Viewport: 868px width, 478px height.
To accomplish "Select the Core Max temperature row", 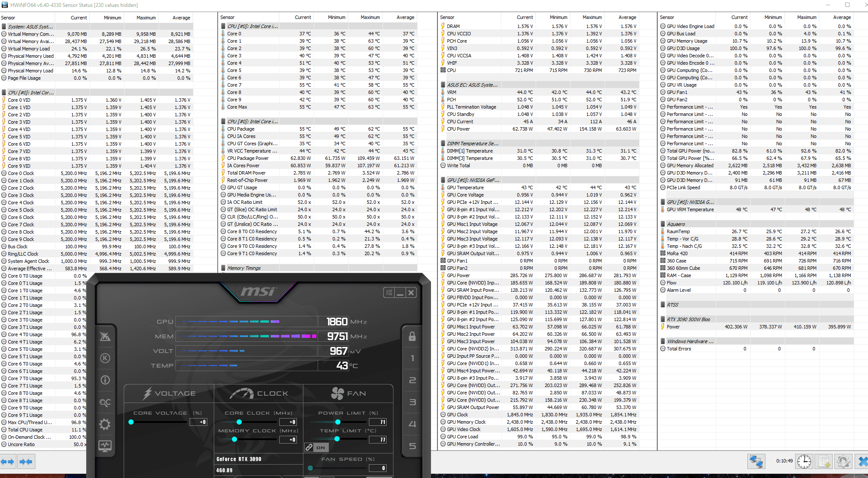I will [318, 107].
